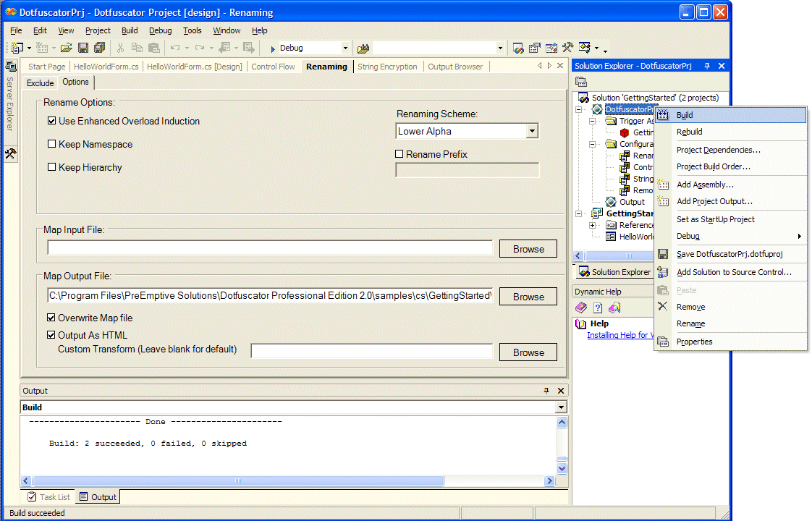The image size is (812, 521).
Task: Click Browse for Map Output File
Action: pos(528,297)
